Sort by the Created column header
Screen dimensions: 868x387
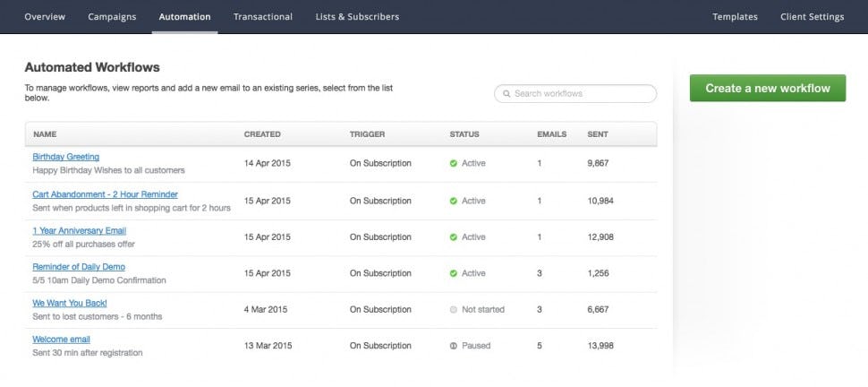pos(262,134)
